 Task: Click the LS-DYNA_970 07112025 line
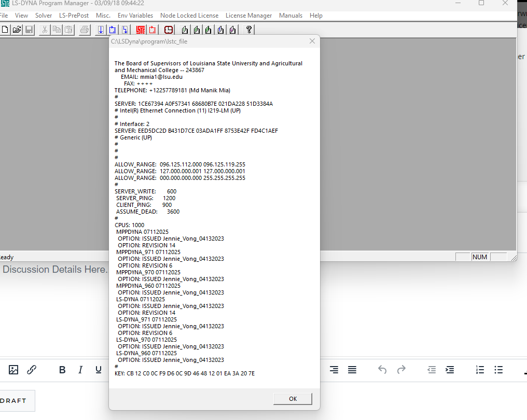pos(147,340)
